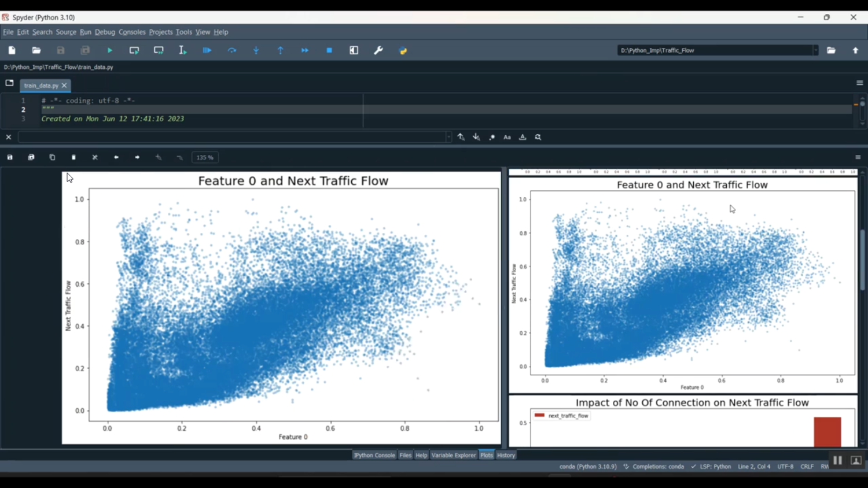
Task: Click the Open file folder icon in toolbar
Action: 36,51
